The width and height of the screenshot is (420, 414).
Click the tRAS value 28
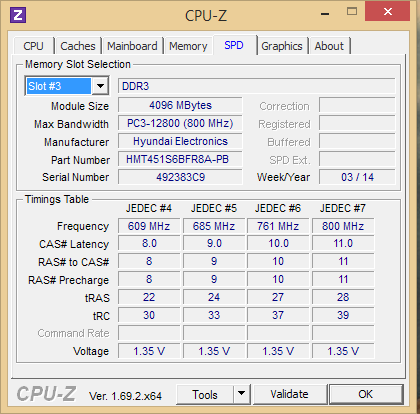(343, 297)
